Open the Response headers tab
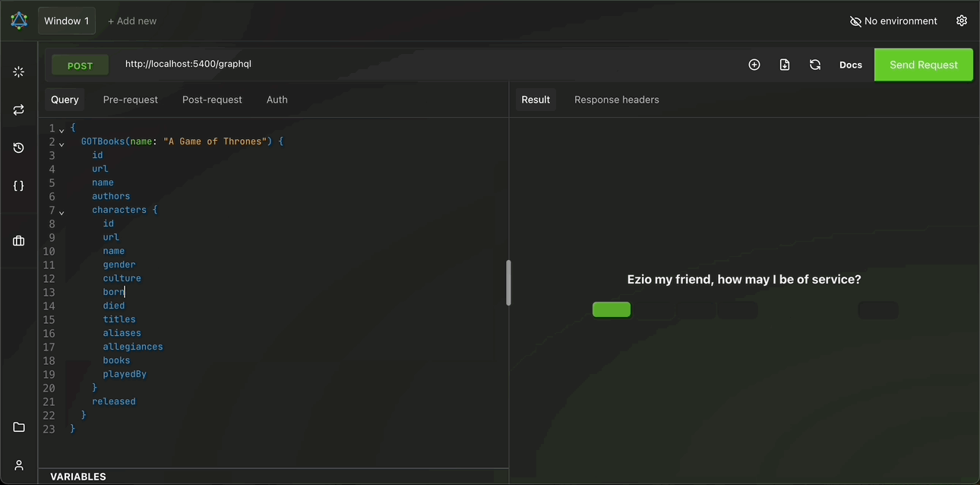 [616, 100]
